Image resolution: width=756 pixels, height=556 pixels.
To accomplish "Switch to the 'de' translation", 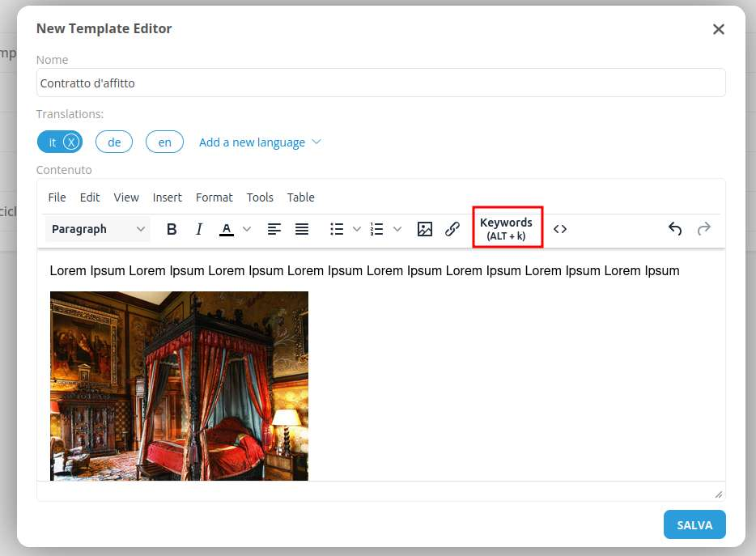I will (114, 142).
